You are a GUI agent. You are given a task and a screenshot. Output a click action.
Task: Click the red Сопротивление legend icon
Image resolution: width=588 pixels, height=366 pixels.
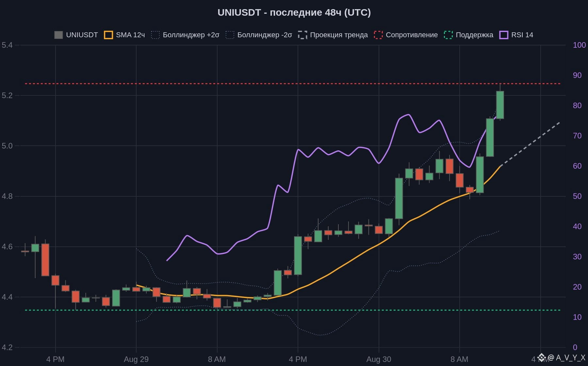point(378,35)
